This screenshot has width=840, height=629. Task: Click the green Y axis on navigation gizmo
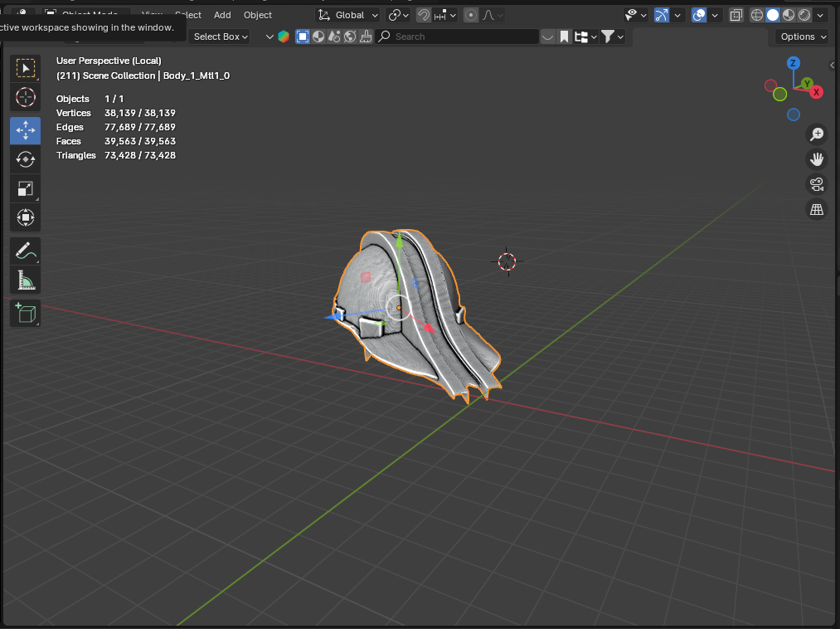[806, 84]
